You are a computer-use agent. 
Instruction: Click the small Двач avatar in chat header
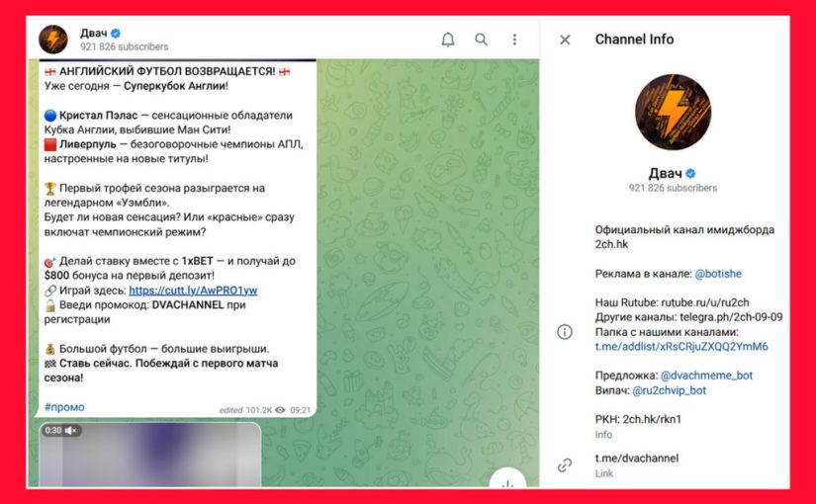click(x=53, y=40)
